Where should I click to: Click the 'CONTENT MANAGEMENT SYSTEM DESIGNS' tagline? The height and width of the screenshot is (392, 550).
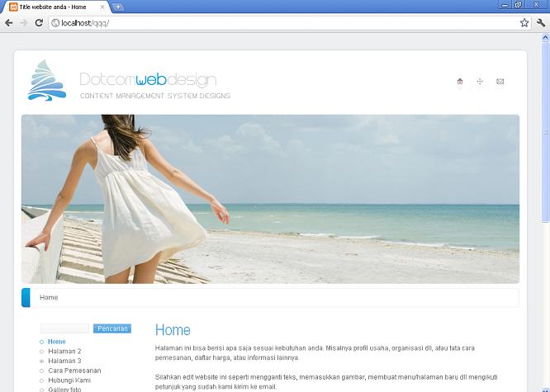[155, 96]
